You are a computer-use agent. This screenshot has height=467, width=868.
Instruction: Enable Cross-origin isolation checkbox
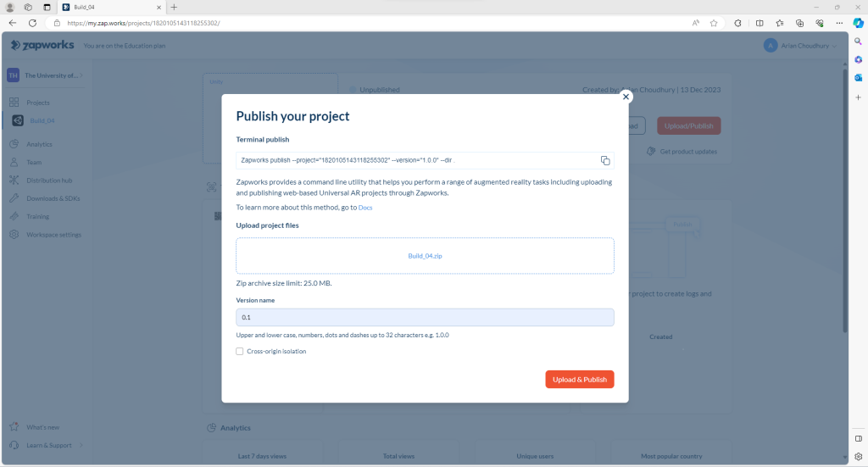(240, 351)
